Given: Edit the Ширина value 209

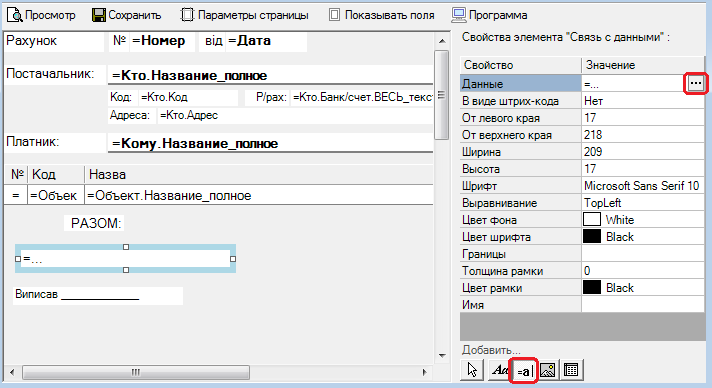Looking at the screenshot, I should [x=643, y=152].
